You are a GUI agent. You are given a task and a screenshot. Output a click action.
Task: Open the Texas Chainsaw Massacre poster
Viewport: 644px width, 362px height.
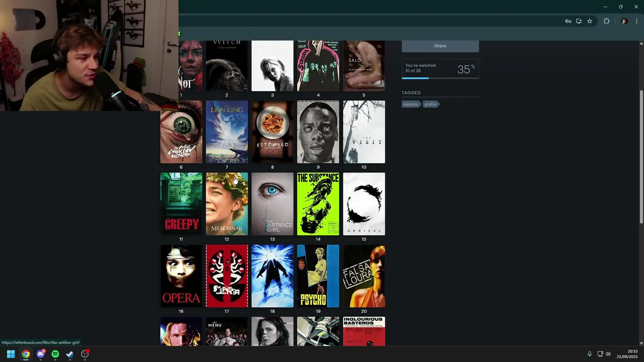[181, 132]
